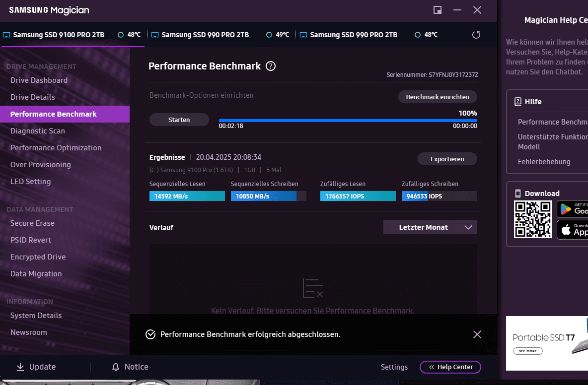Click the benchmark progress bar
Viewport: 588px width, 385px height.
click(x=348, y=121)
